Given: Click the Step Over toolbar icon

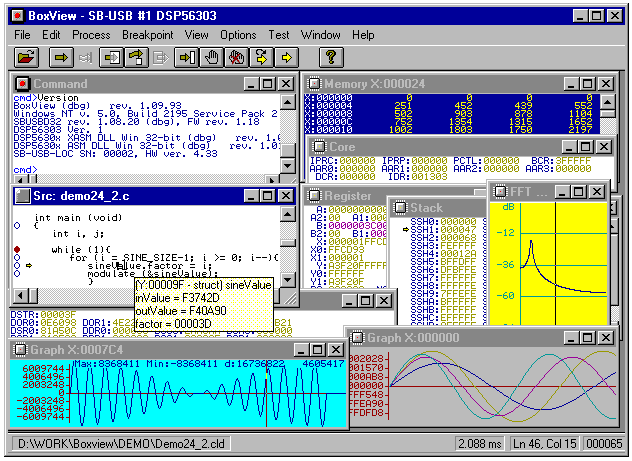Looking at the screenshot, I should (136, 57).
